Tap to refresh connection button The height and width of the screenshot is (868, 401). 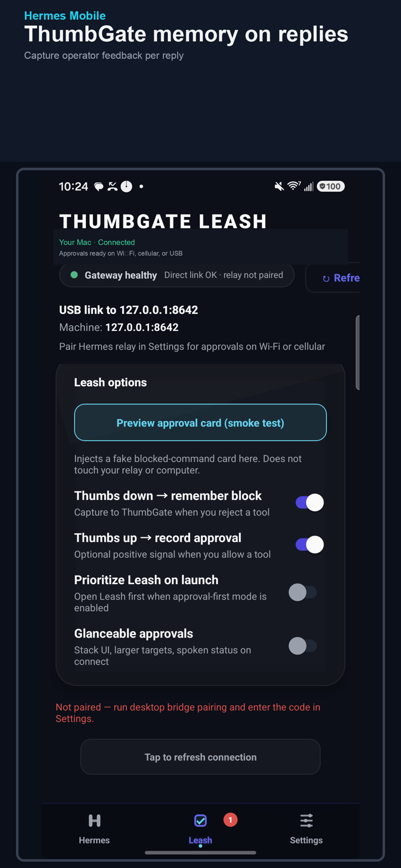[200, 757]
